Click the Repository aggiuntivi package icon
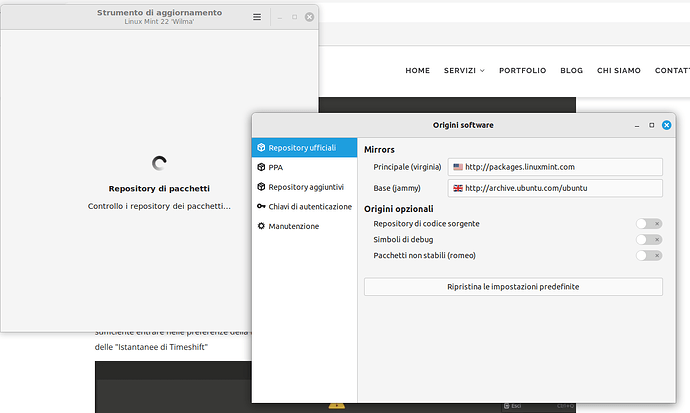 261,186
